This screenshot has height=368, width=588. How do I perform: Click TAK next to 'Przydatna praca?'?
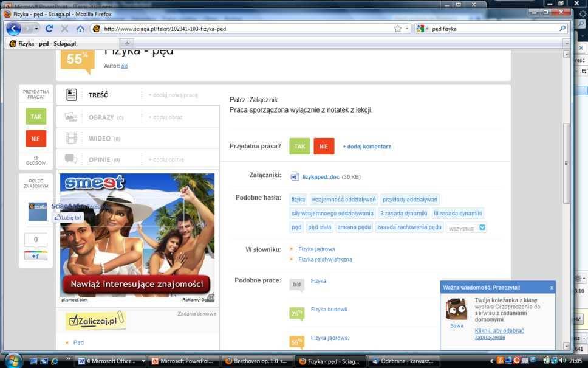click(x=299, y=147)
